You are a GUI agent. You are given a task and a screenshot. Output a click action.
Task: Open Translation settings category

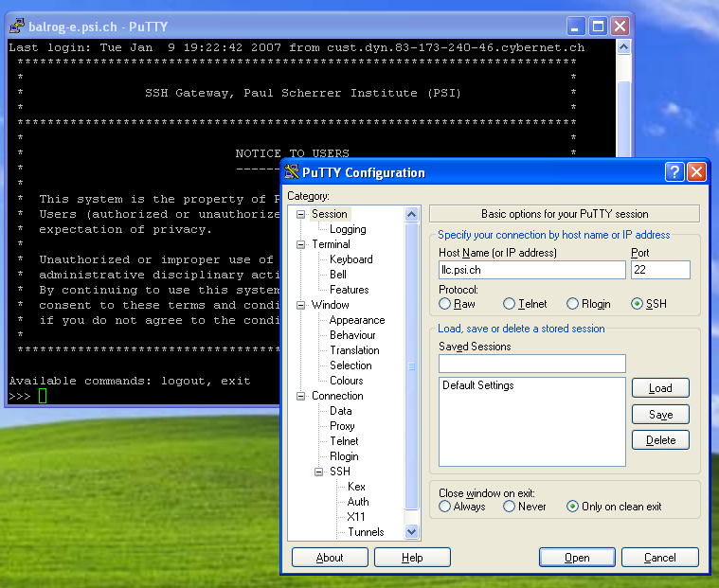[x=354, y=350]
